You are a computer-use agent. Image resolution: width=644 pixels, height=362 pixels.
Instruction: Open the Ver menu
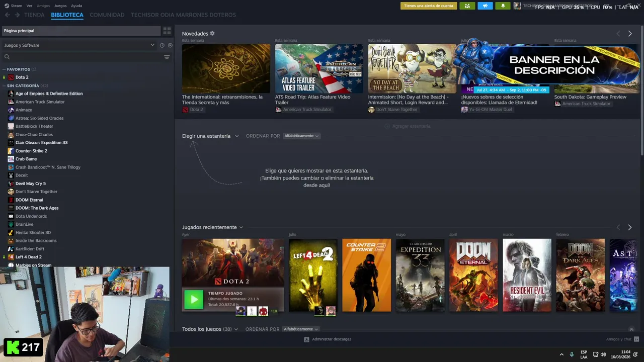[x=29, y=6]
